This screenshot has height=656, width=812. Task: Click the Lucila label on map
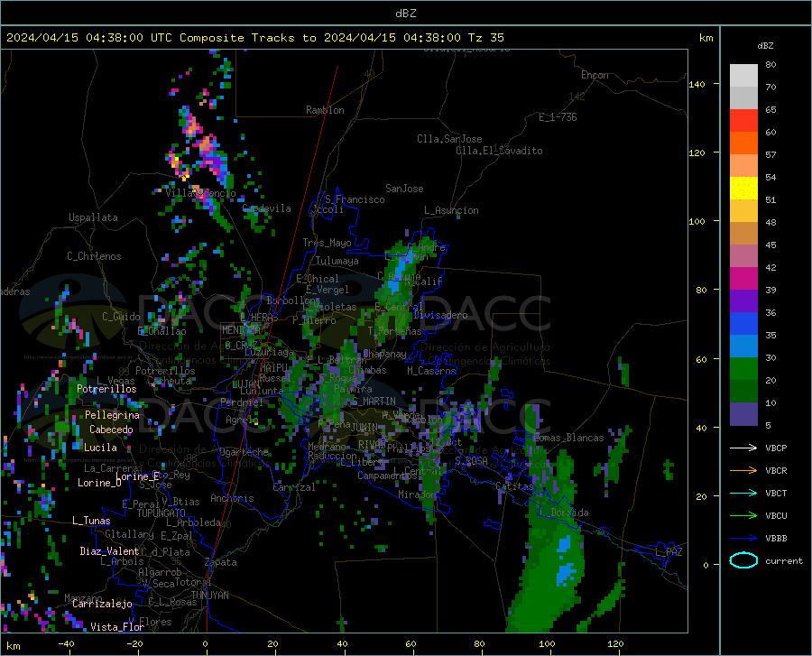click(100, 448)
